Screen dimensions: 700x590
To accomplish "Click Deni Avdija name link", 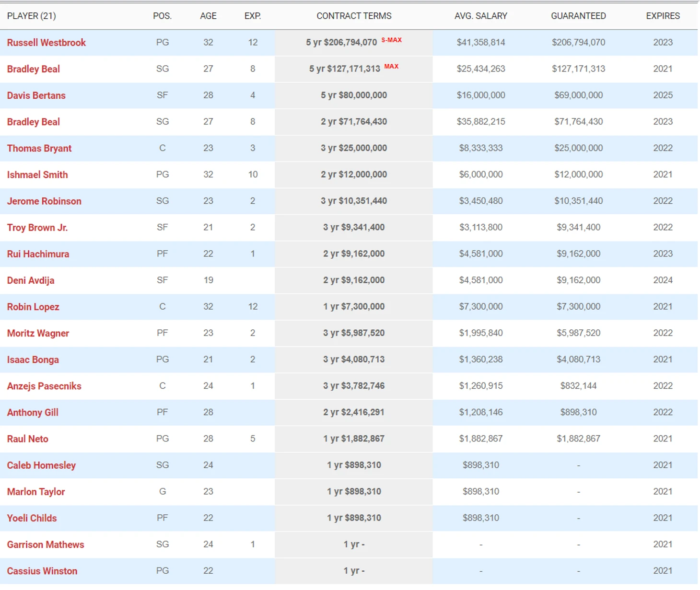I will coord(30,280).
